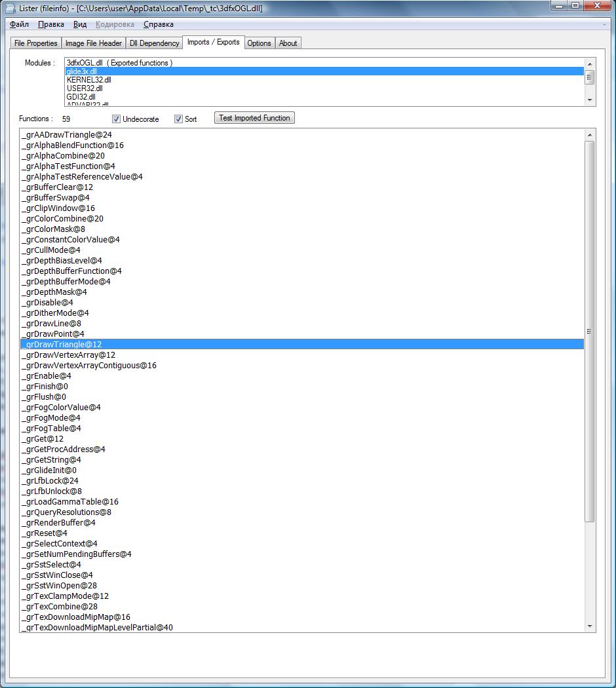This screenshot has width=616, height=688.
Task: Open the Options tab
Action: [259, 43]
